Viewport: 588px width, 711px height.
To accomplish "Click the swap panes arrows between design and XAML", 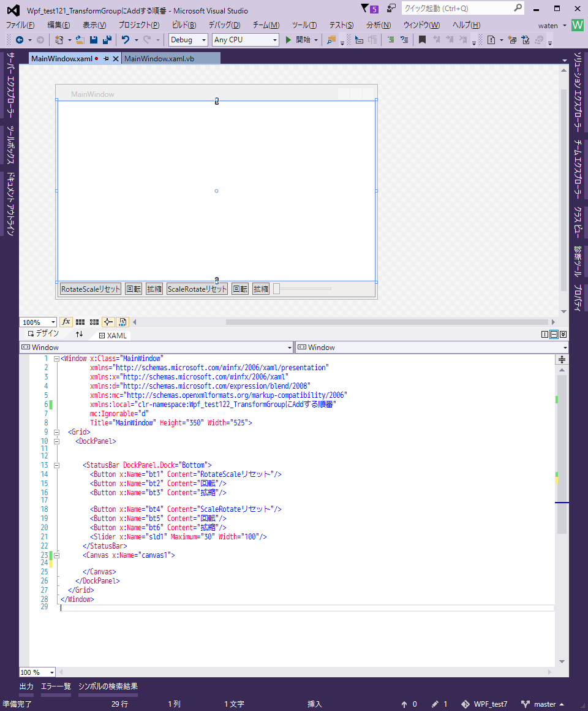I will click(x=78, y=335).
